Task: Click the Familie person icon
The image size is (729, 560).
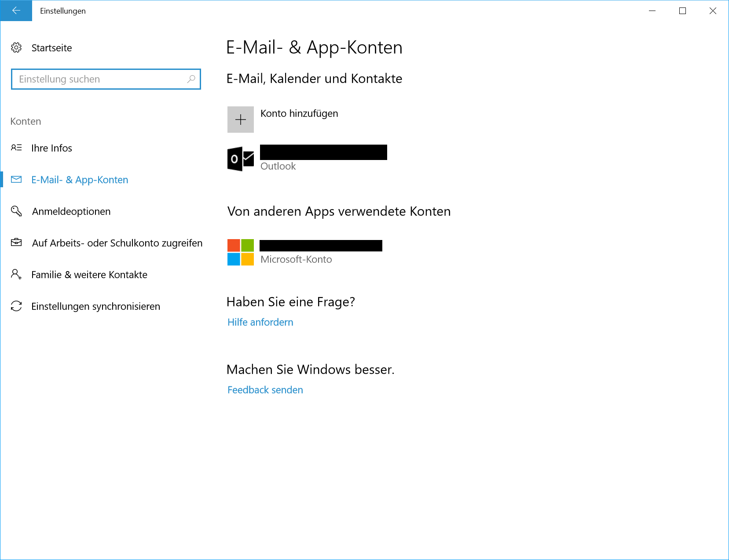Action: 16,275
